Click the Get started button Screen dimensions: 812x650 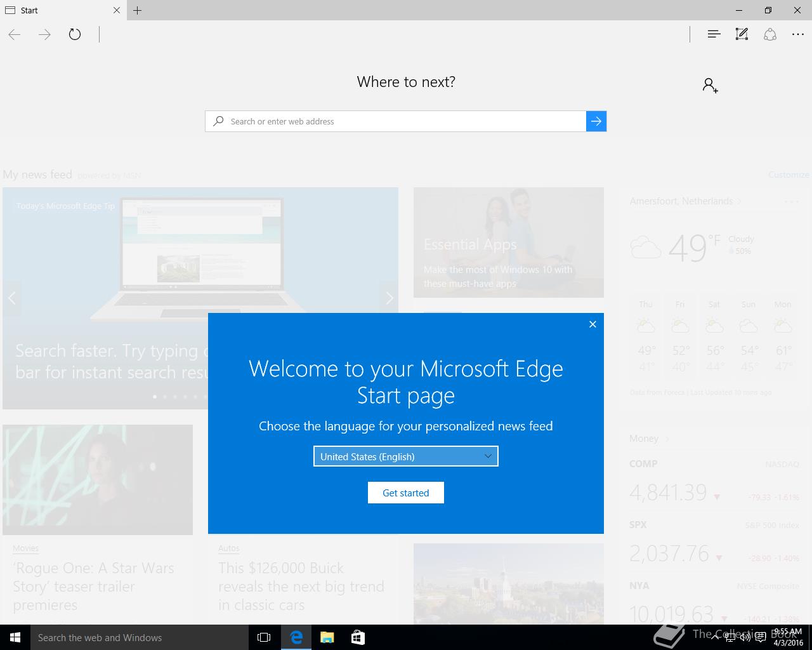(406, 493)
